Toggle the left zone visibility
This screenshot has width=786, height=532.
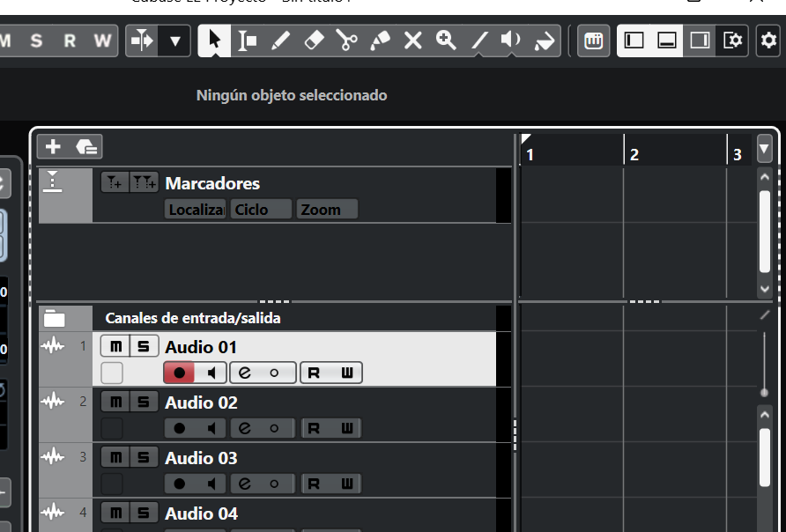634,41
